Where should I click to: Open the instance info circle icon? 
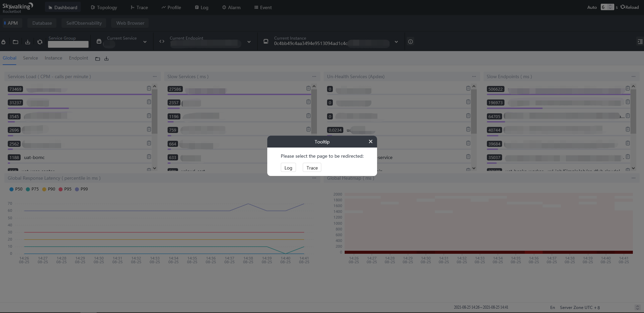click(x=411, y=42)
